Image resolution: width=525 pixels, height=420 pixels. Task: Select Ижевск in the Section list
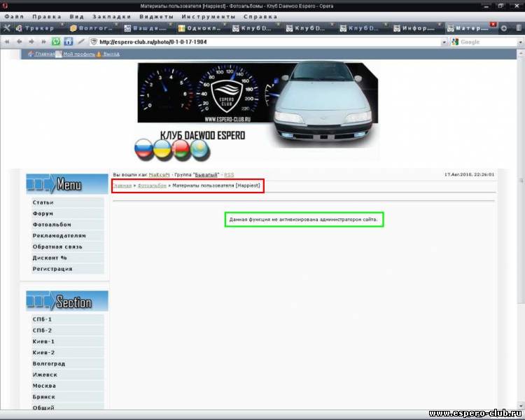click(x=68, y=374)
